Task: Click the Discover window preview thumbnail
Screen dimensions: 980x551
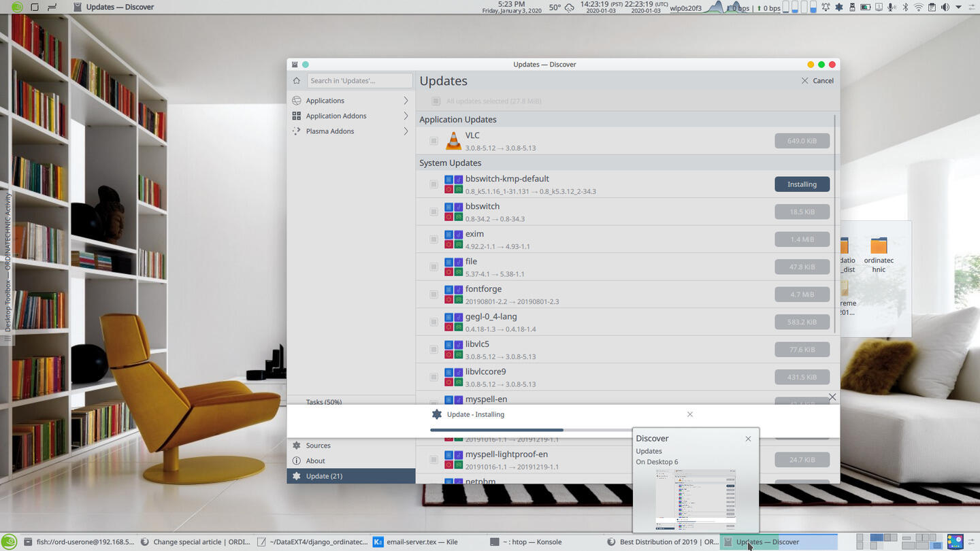Action: [x=696, y=499]
